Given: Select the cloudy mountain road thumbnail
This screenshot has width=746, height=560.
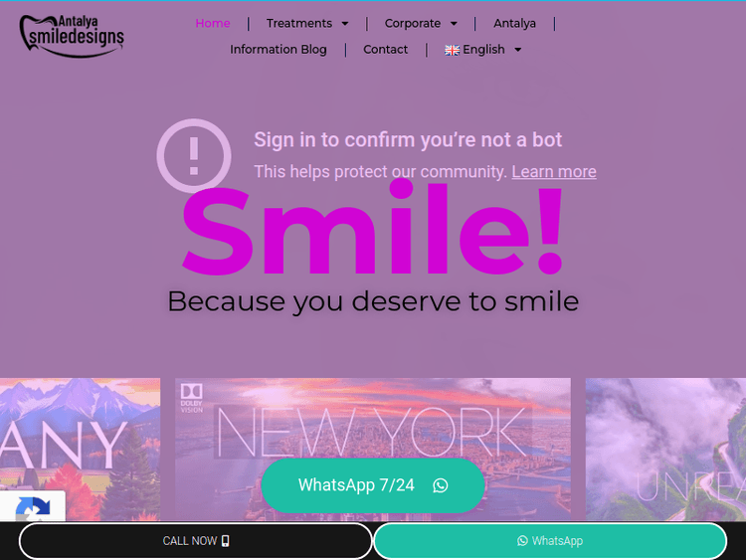Looking at the screenshot, I should (665, 450).
